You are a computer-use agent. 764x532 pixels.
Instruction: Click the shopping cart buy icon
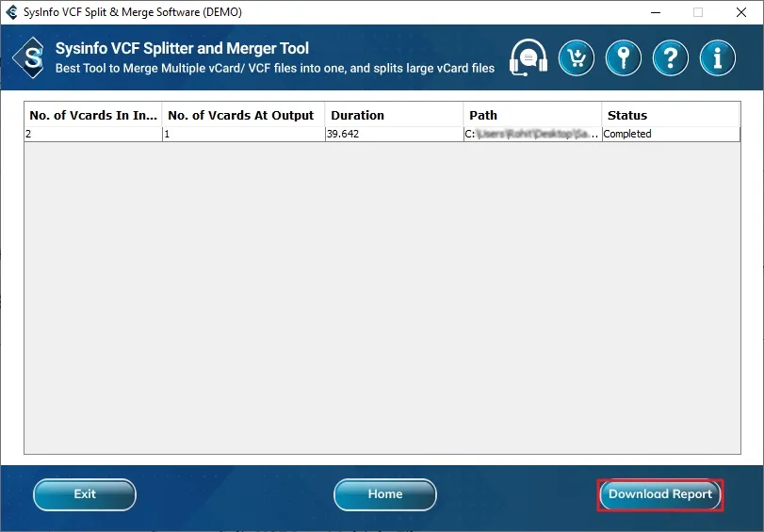577,58
